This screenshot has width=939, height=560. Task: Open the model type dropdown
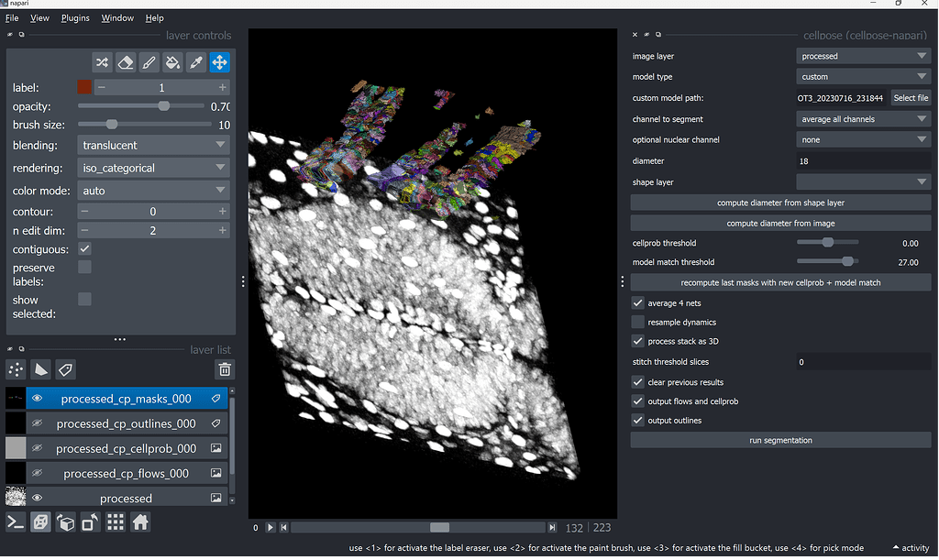(863, 76)
